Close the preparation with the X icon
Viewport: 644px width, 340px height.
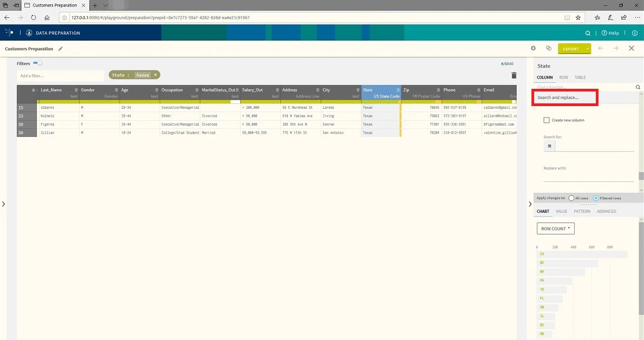[x=631, y=48]
